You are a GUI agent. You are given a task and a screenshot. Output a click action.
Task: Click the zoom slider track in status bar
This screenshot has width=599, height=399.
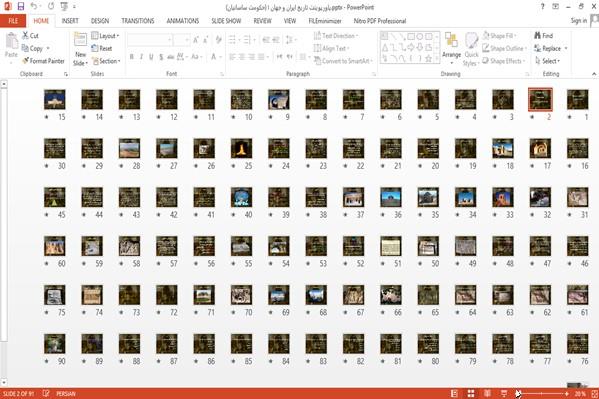[542, 394]
